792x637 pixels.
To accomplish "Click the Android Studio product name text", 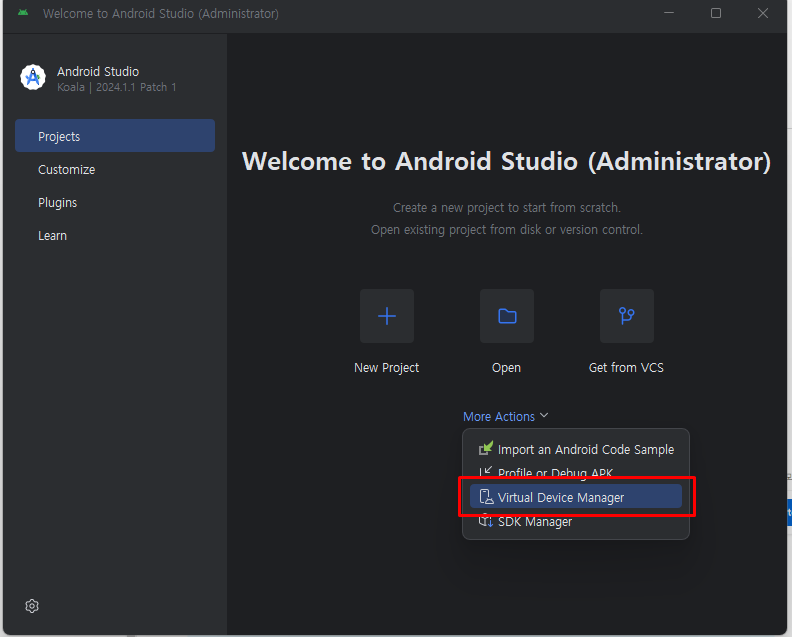I will click(x=98, y=72).
